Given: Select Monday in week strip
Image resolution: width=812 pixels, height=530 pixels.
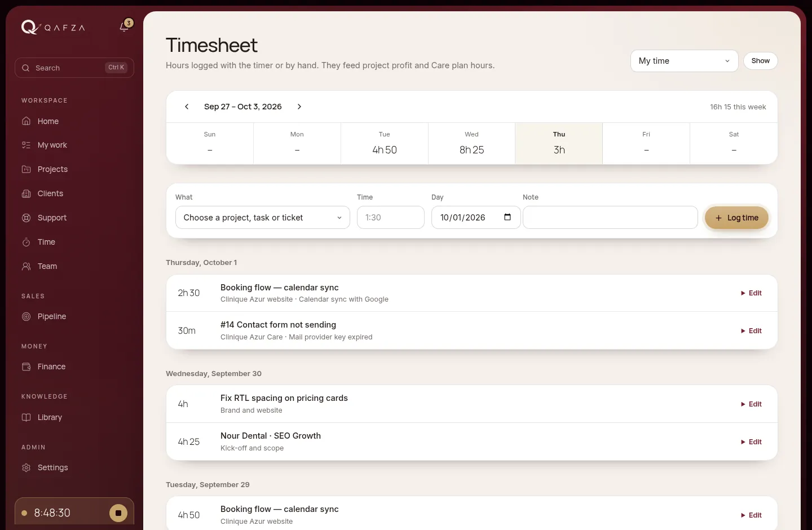Looking at the screenshot, I should point(297,144).
